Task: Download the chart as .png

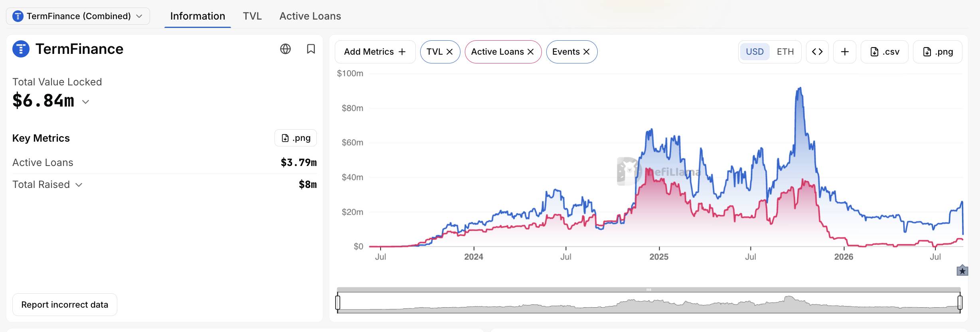Action: coord(938,52)
